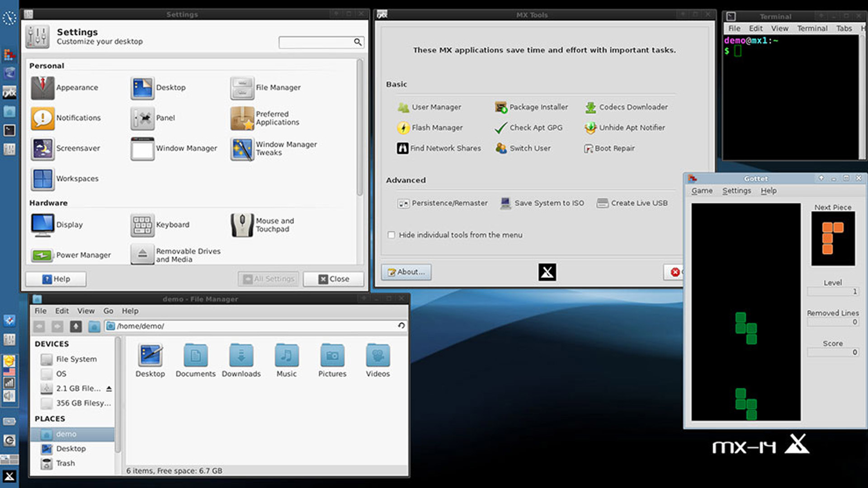Click the parent directory up arrow
868x488 pixels.
76,326
